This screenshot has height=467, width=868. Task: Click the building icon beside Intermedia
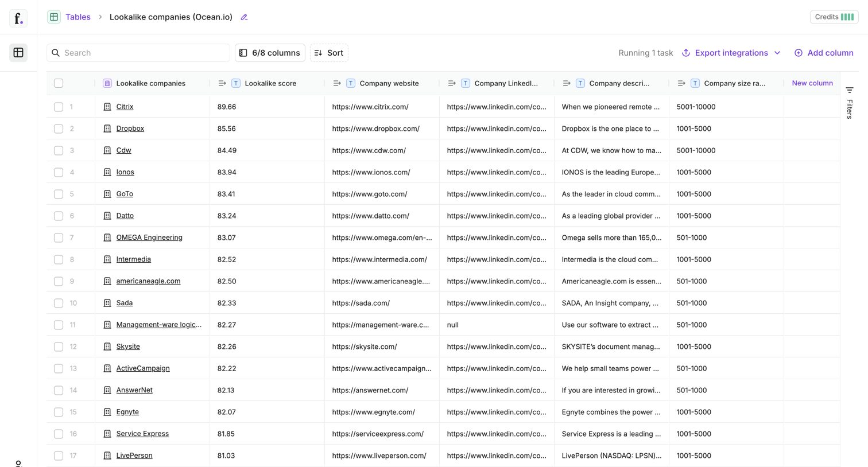[107, 259]
